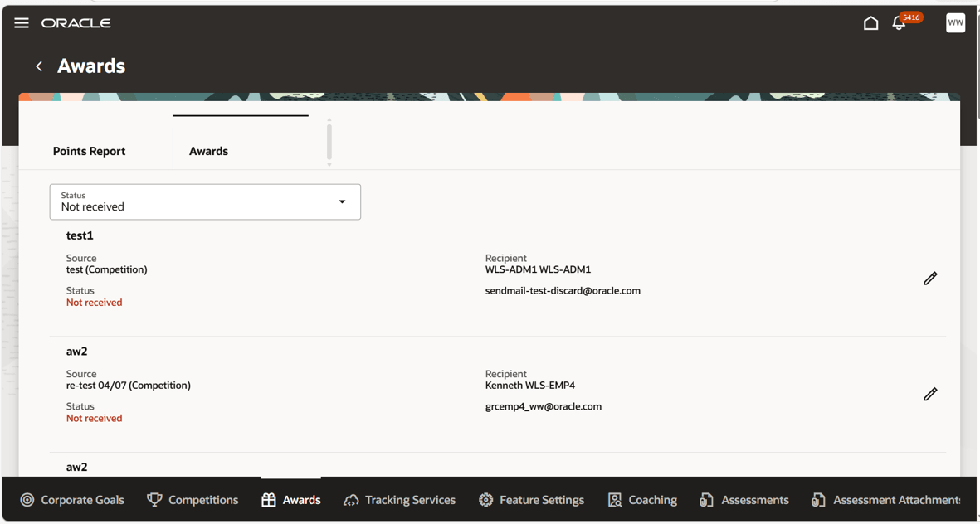The height and width of the screenshot is (524, 980).
Task: Click the test1 award title
Action: pos(80,236)
